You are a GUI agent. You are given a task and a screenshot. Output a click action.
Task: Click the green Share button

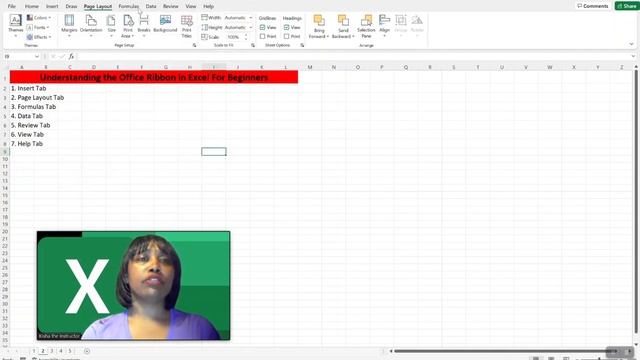pos(627,6)
